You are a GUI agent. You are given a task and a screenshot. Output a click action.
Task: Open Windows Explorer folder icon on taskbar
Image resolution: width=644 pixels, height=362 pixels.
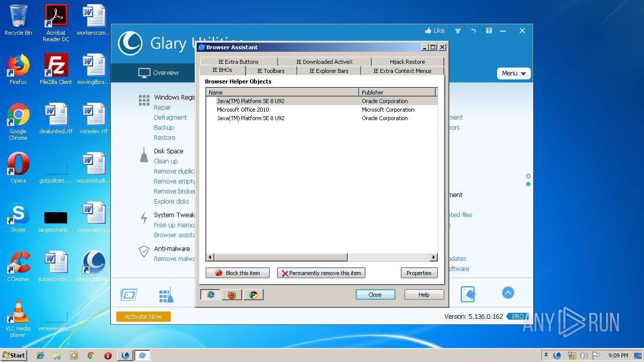coord(57,355)
